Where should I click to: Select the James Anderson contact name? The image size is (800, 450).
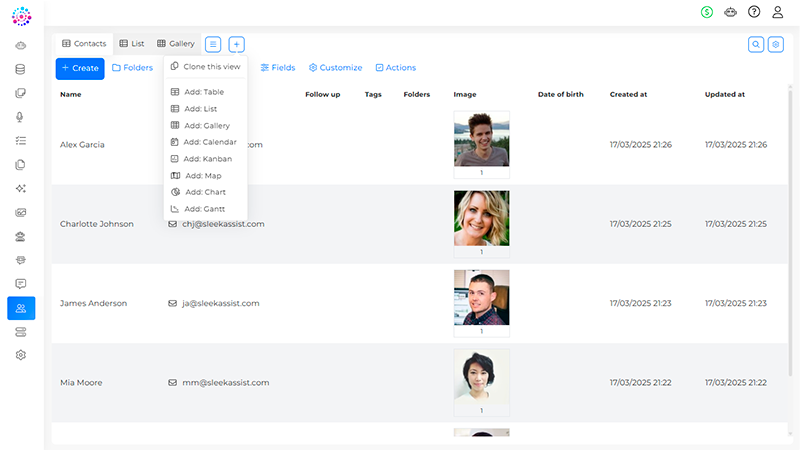click(x=93, y=303)
